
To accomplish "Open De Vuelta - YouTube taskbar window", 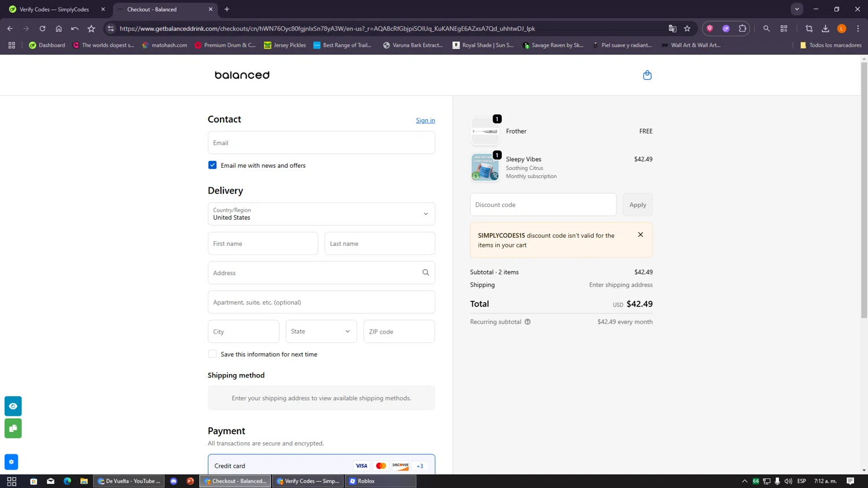I will pyautogui.click(x=129, y=481).
